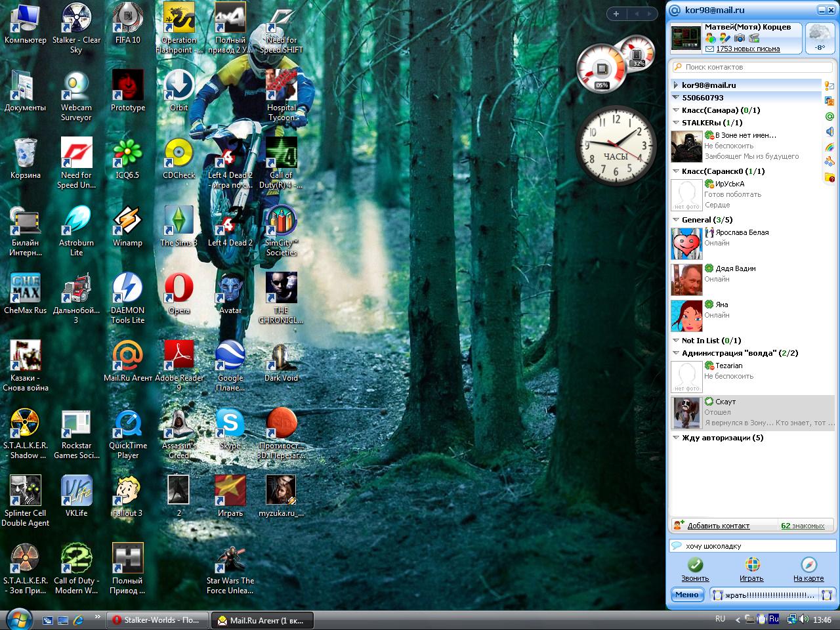The height and width of the screenshot is (630, 840).
Task: Expand the kor98@mail.ru account group
Action: tap(675, 85)
